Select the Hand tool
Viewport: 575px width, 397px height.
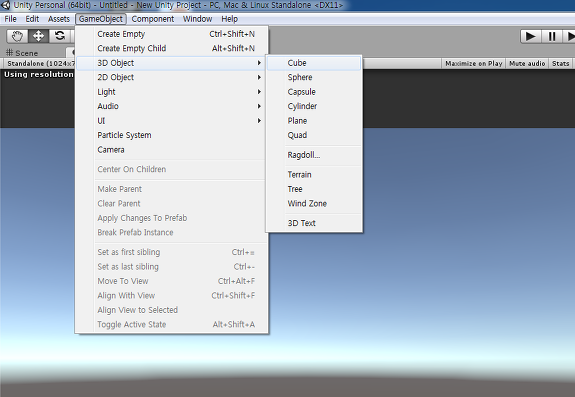click(17, 36)
